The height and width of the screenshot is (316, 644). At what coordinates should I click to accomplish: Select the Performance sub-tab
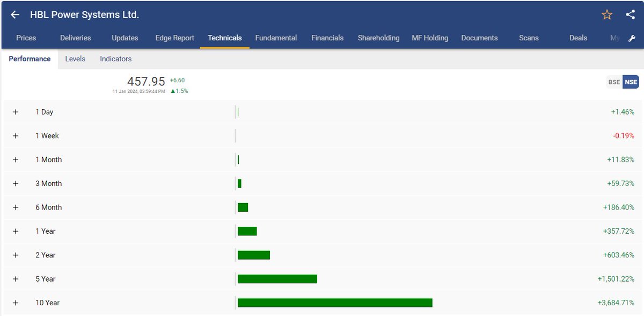(x=30, y=59)
